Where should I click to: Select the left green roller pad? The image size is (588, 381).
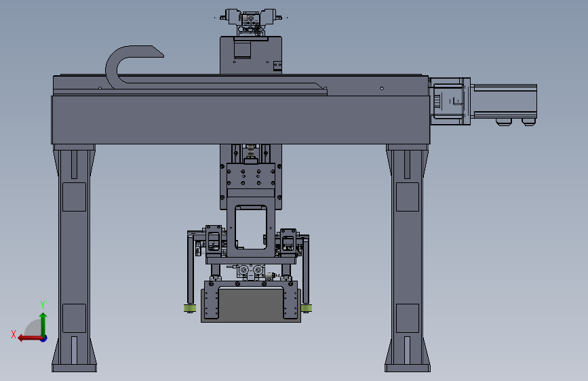tap(190, 308)
